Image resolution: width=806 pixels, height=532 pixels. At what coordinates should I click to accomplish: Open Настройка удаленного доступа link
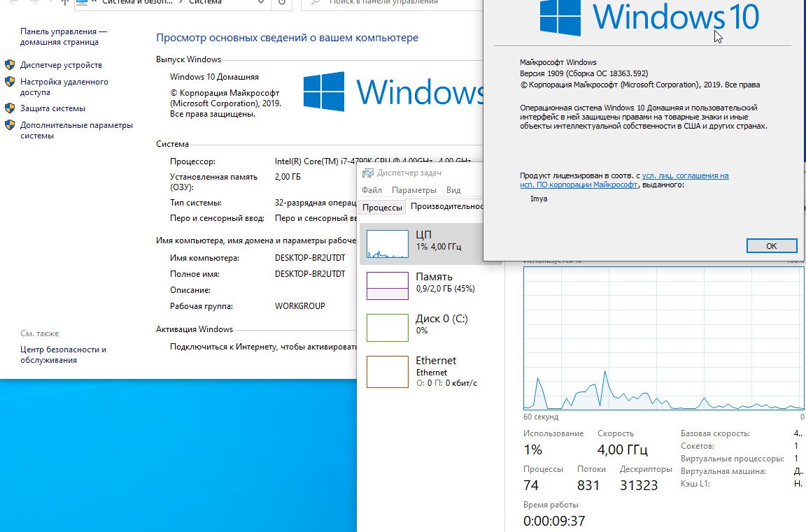64,87
